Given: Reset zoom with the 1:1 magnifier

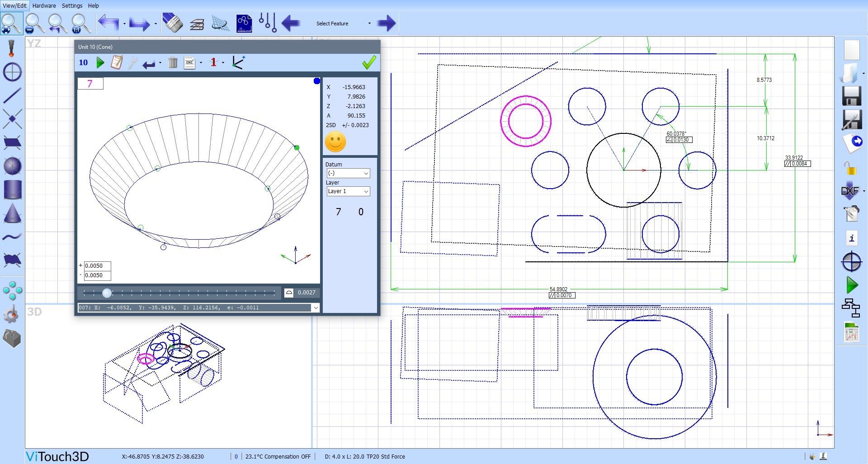Looking at the screenshot, I should pyautogui.click(x=81, y=23).
